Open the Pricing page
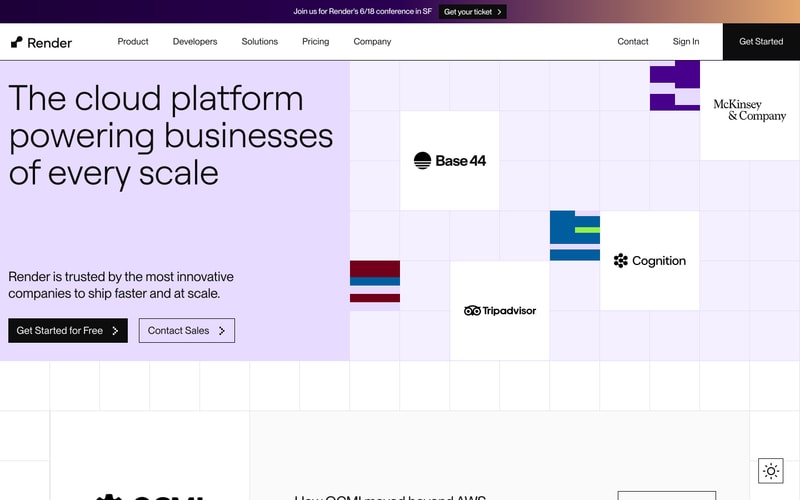 click(x=315, y=41)
